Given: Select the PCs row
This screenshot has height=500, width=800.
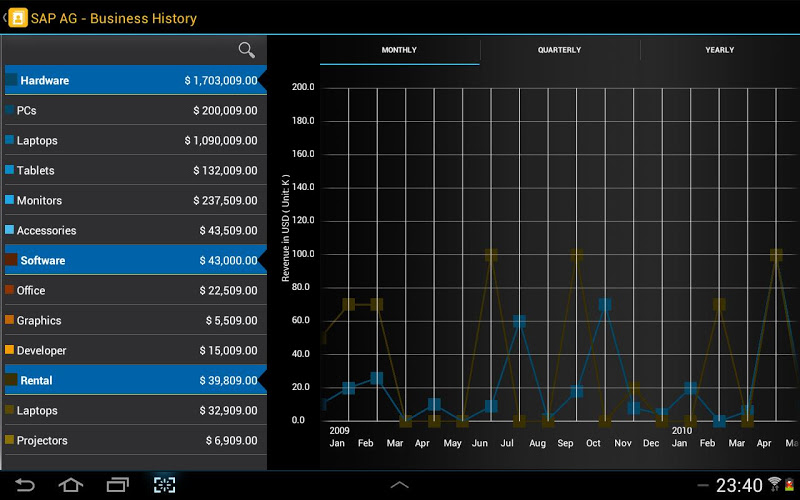Looking at the screenshot, I should pyautogui.click(x=136, y=110).
